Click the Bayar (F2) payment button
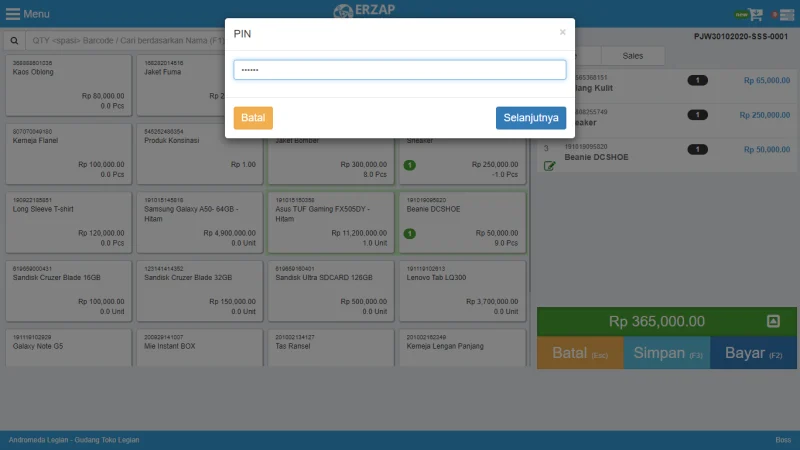This screenshot has height=450, width=800. click(753, 353)
